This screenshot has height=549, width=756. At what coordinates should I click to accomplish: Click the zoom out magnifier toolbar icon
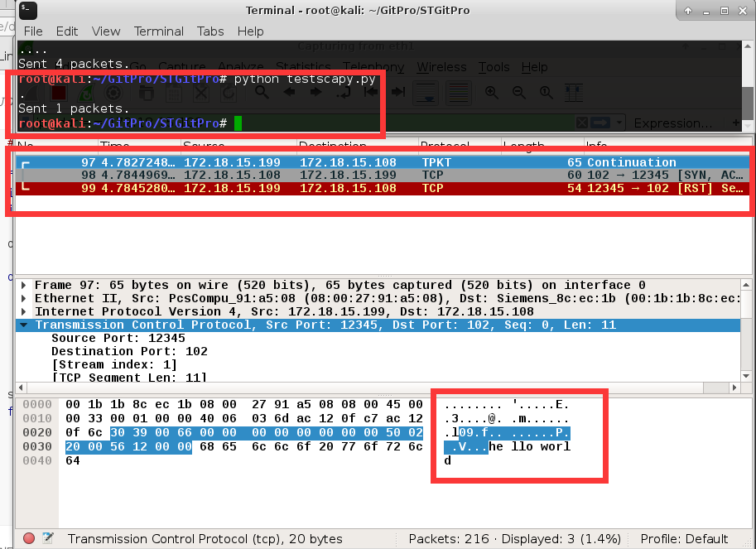(519, 93)
